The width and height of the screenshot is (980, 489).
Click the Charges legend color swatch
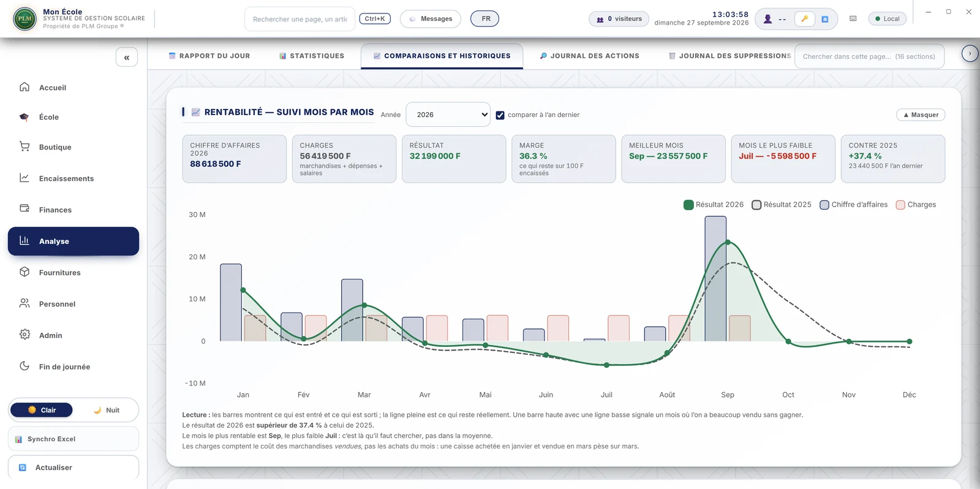tap(900, 205)
